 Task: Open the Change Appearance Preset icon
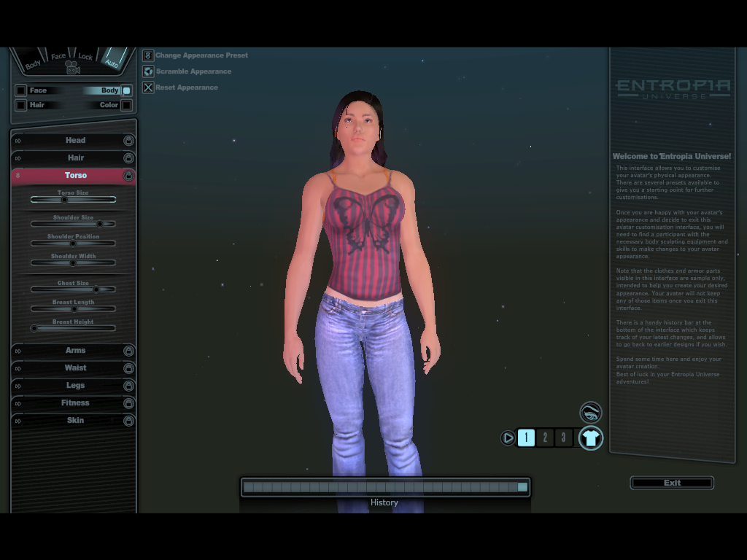pos(149,55)
